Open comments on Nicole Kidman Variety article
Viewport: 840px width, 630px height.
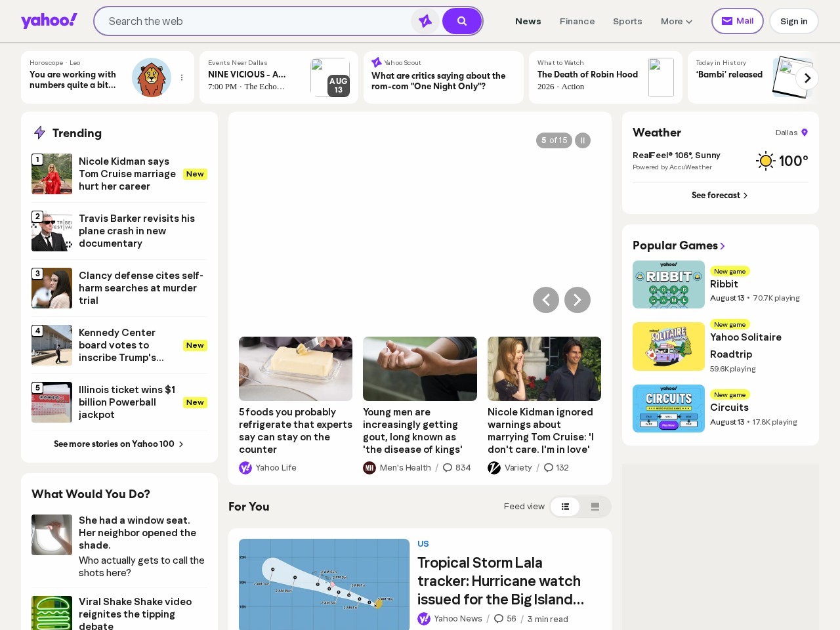click(x=556, y=468)
